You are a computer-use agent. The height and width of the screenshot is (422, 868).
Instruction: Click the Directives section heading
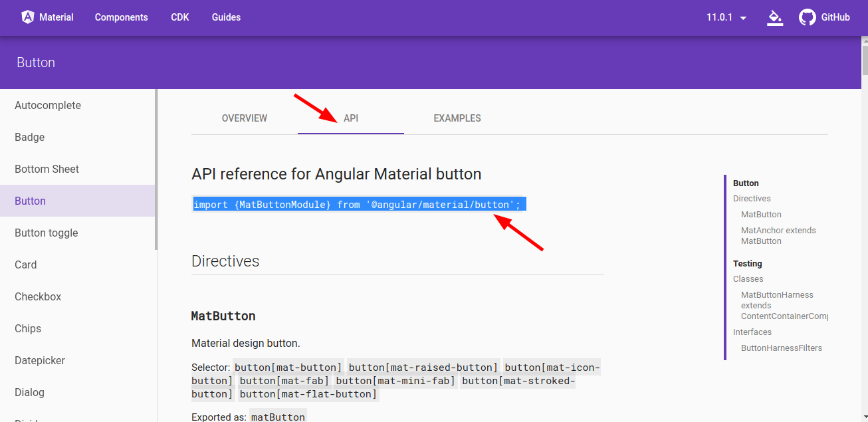(x=225, y=261)
